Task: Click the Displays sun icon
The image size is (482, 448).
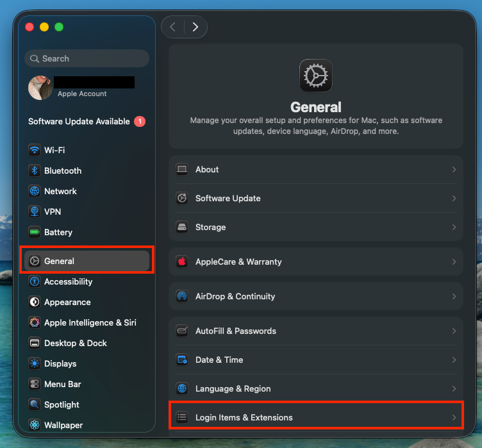Action: [x=35, y=363]
